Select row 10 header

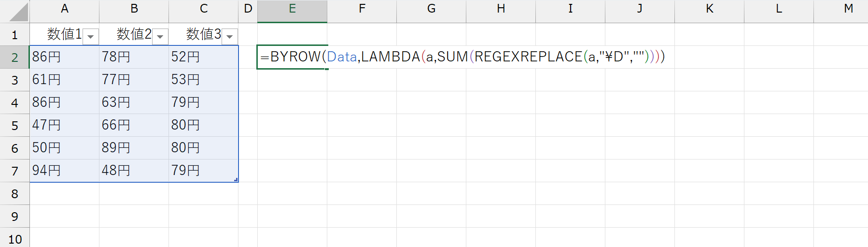(x=14, y=239)
